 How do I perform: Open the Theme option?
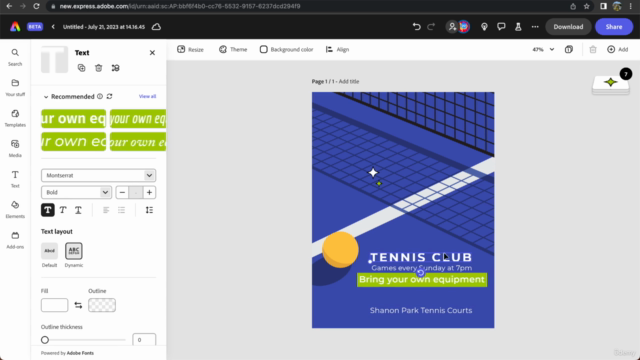(x=233, y=49)
